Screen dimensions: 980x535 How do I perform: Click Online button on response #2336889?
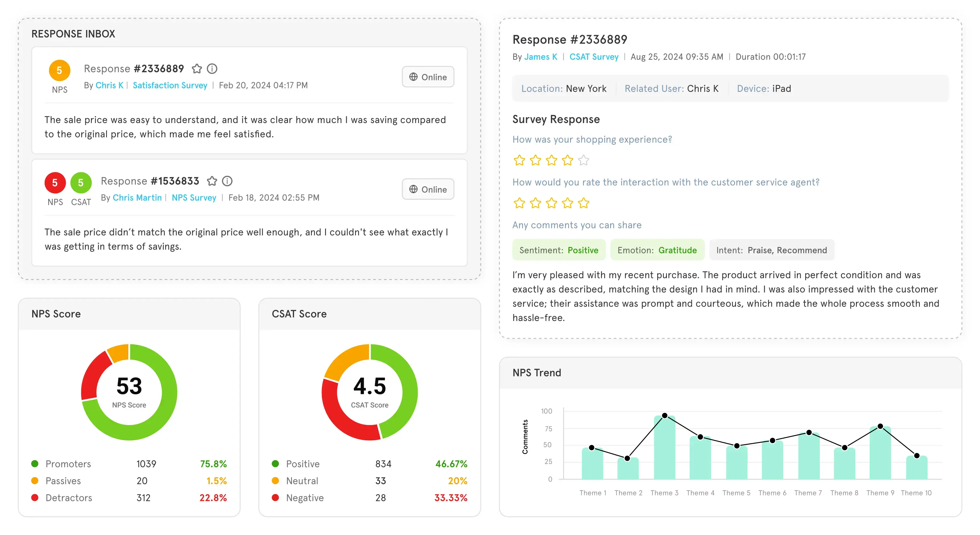428,77
